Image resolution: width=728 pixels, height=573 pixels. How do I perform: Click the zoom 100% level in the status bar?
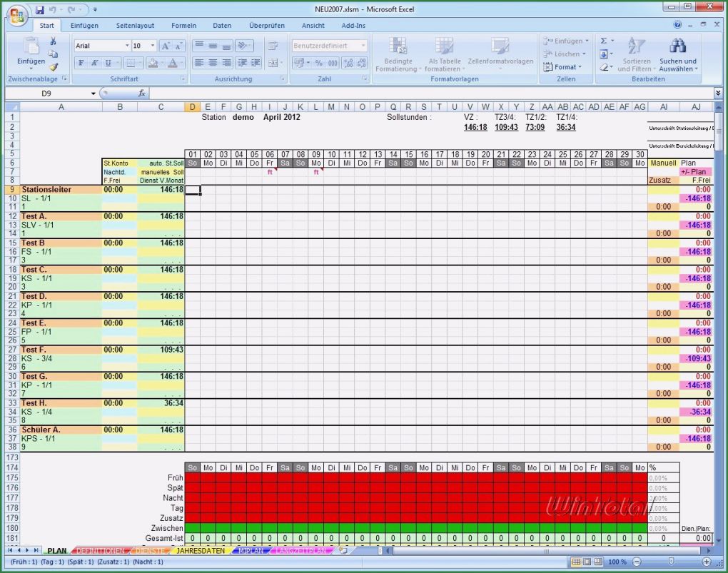coord(618,562)
